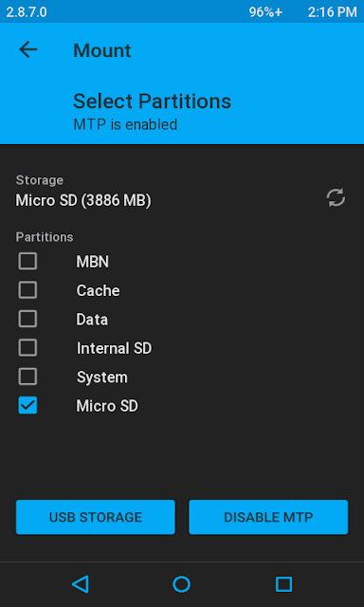Check the MBN partition box
Viewport: 364px width, 607px height.
coord(27,262)
